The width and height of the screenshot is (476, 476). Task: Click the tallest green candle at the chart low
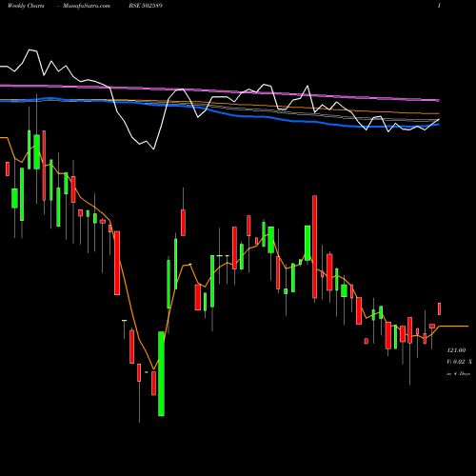161,373
